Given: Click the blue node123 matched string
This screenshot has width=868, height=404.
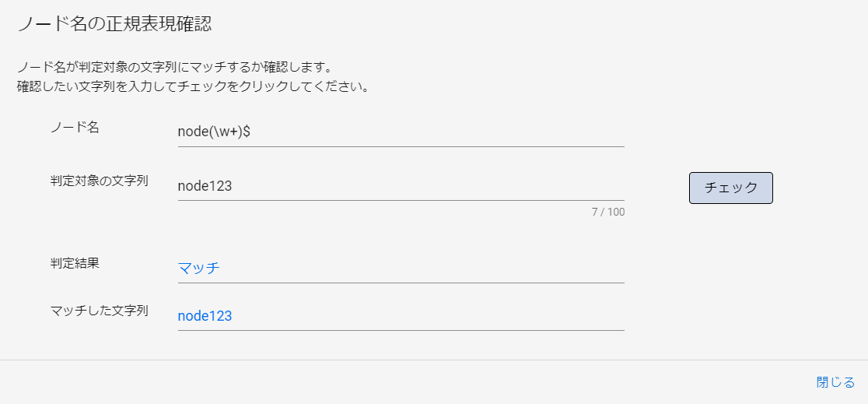Looking at the screenshot, I should pos(205,316).
